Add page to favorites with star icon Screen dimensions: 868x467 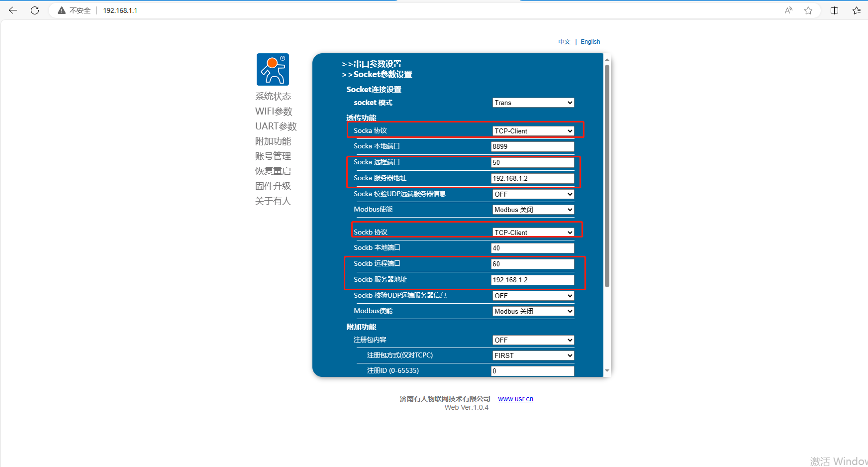tap(808, 10)
